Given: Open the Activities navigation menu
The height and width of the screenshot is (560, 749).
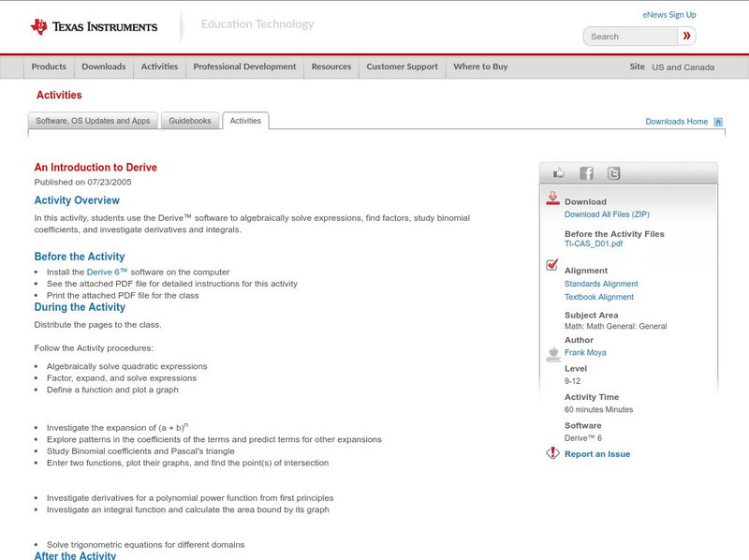Looking at the screenshot, I should (159, 66).
